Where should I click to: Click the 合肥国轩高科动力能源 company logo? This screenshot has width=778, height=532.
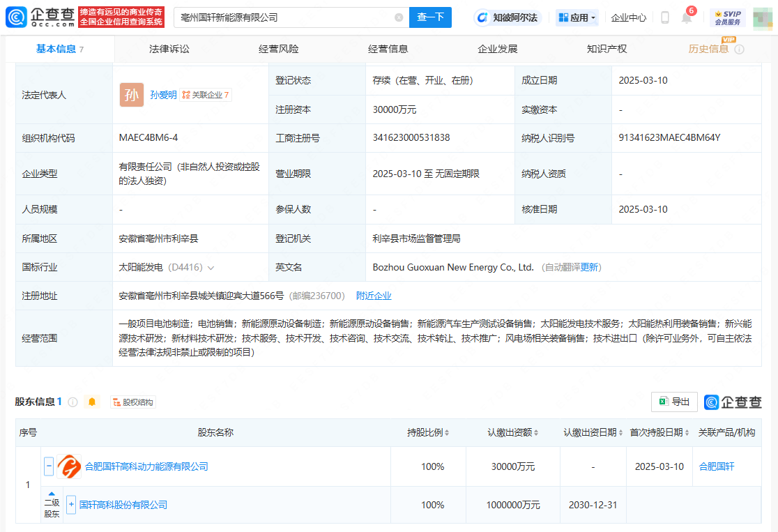(x=69, y=466)
